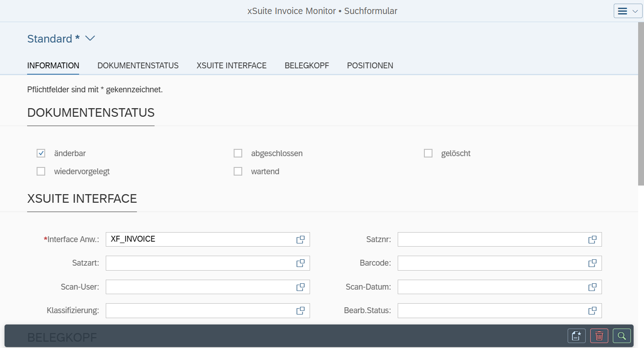Open value help for the Satznr. field
Screen dimensions: 644x348
592,239
